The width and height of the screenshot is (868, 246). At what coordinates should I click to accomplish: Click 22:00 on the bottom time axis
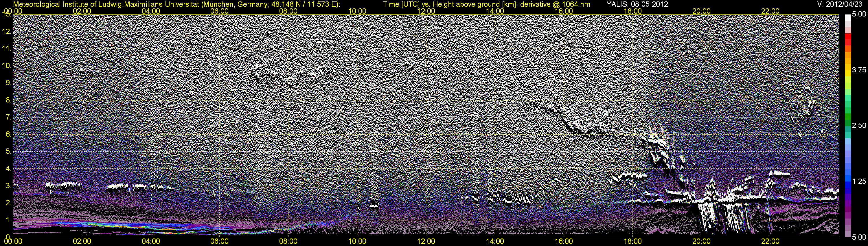click(770, 241)
